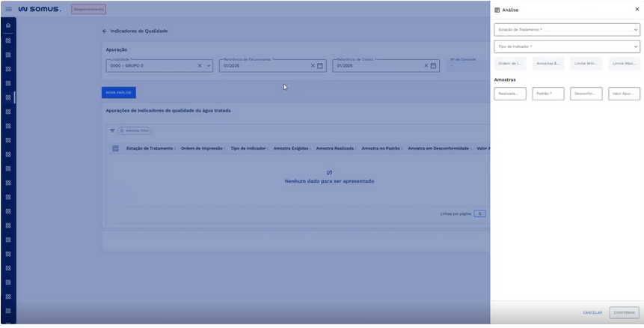Open the Linhas por página selector
The width and height of the screenshot is (644, 328).
(479, 213)
